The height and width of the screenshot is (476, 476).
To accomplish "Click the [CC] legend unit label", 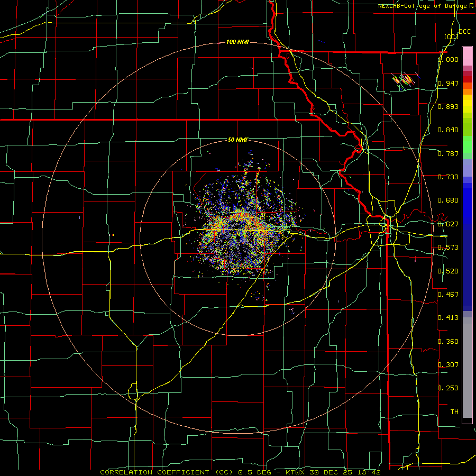I will pos(452,36).
